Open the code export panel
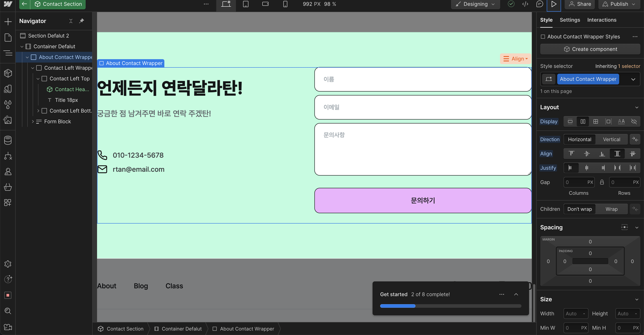644x335 pixels. (525, 4)
